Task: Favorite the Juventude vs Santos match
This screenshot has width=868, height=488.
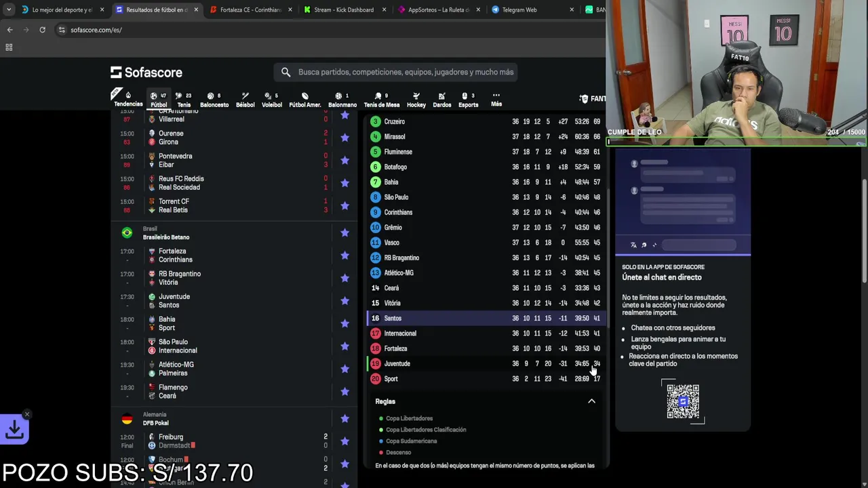Action: point(344,301)
